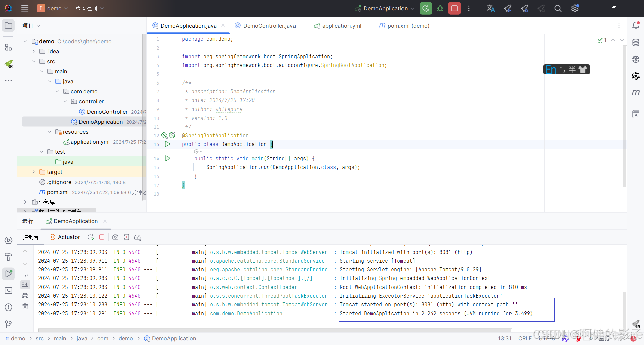Click src breadcrumb in the navigation bar
644x345 pixels.
pos(40,338)
